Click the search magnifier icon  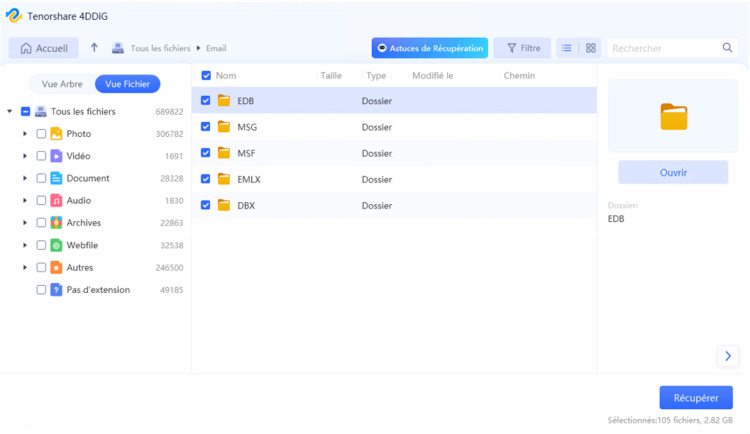pyautogui.click(x=727, y=48)
